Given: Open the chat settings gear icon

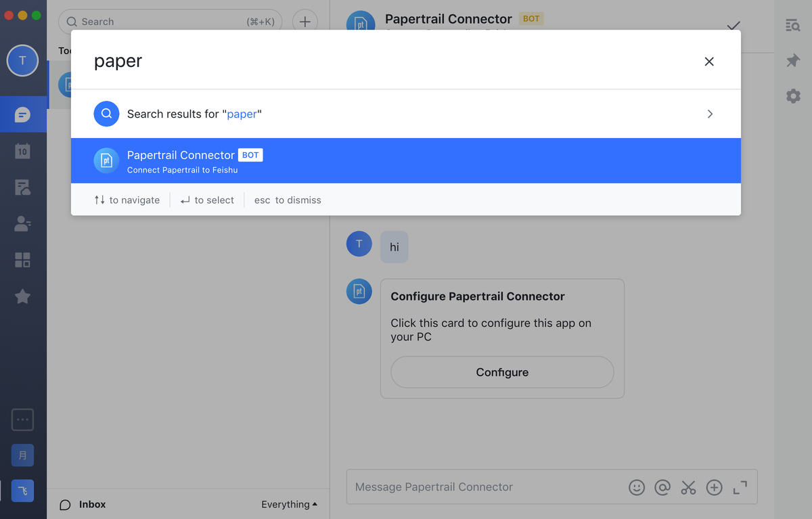Looking at the screenshot, I should [793, 96].
